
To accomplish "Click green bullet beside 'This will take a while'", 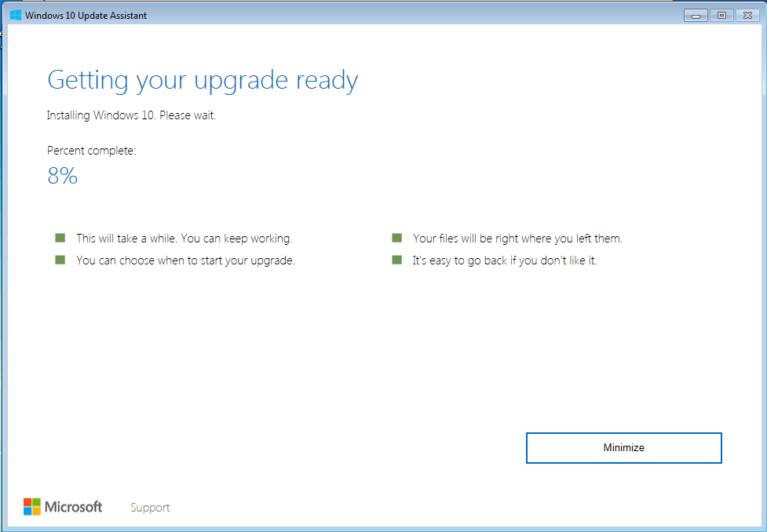I will (60, 238).
